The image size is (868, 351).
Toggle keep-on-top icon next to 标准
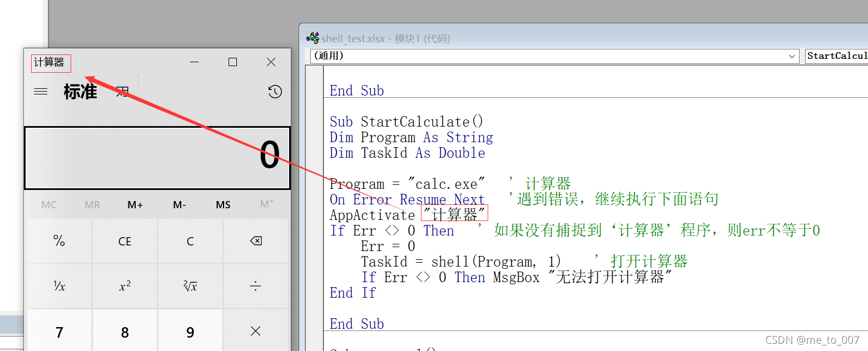[123, 92]
